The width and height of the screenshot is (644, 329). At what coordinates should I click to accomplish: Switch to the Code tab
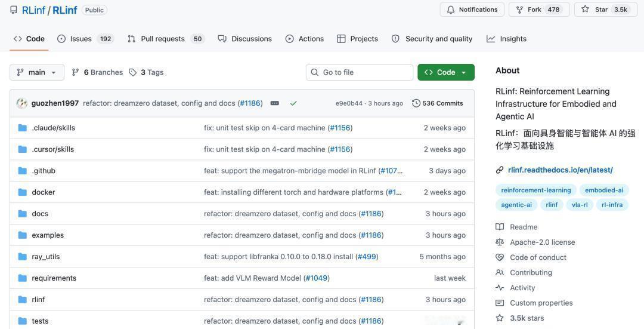point(29,39)
